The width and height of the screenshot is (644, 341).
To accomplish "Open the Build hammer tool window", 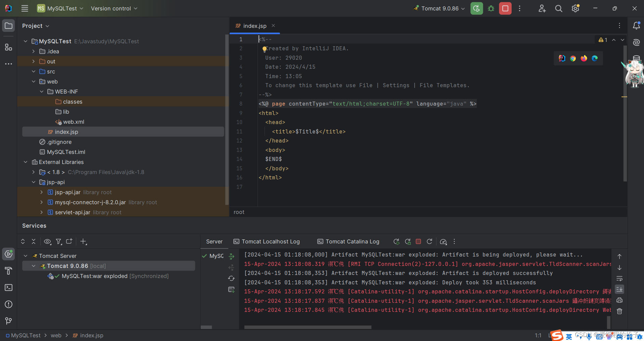I will point(8,271).
